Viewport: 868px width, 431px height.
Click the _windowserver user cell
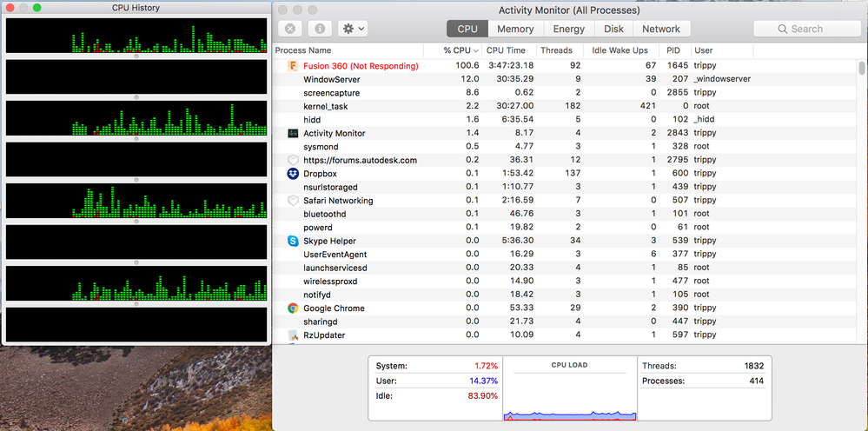(x=722, y=79)
